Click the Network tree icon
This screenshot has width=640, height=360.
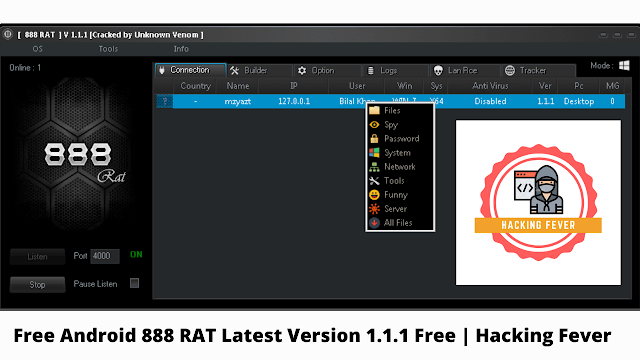(374, 167)
